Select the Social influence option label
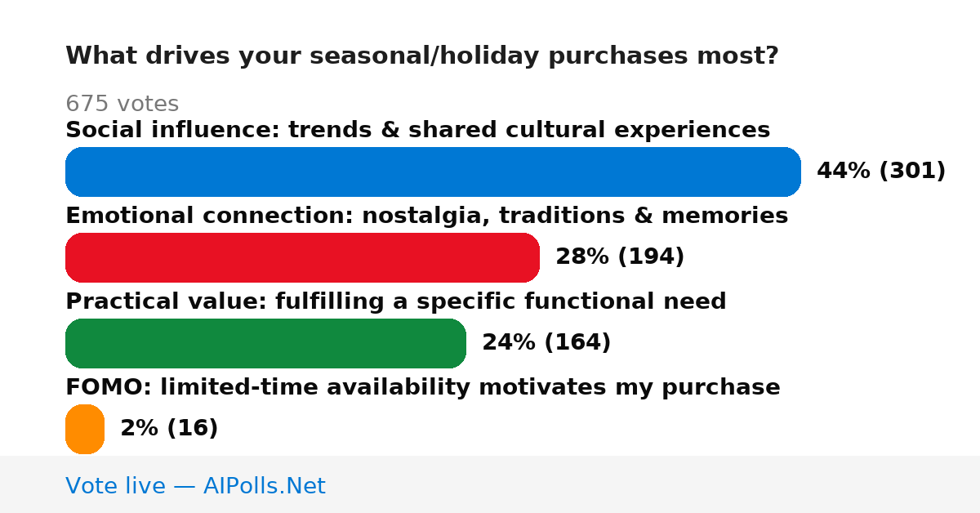The height and width of the screenshot is (513, 980). (x=417, y=131)
